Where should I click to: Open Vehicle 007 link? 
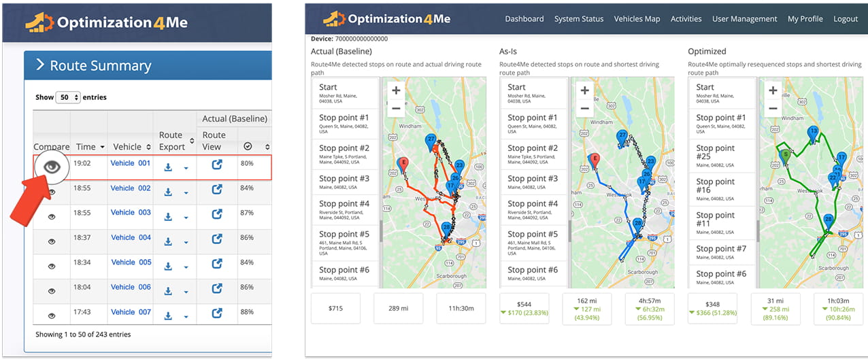pyautogui.click(x=131, y=311)
